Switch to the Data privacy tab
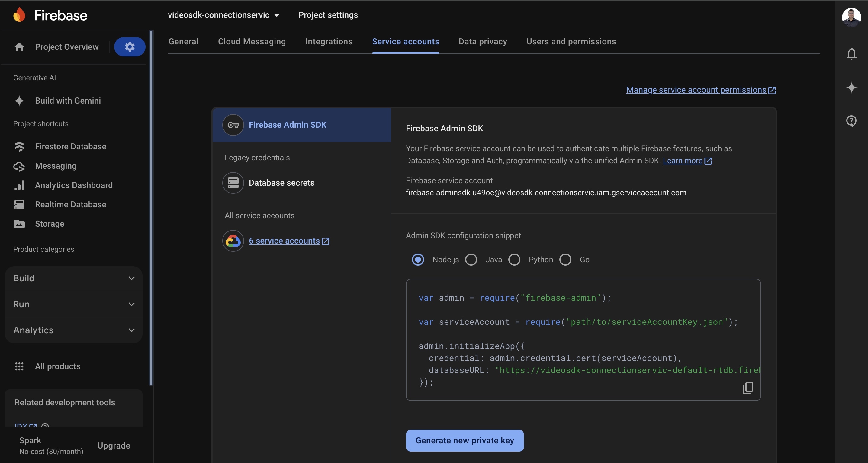Screen dimensions: 868x463 [483, 41]
